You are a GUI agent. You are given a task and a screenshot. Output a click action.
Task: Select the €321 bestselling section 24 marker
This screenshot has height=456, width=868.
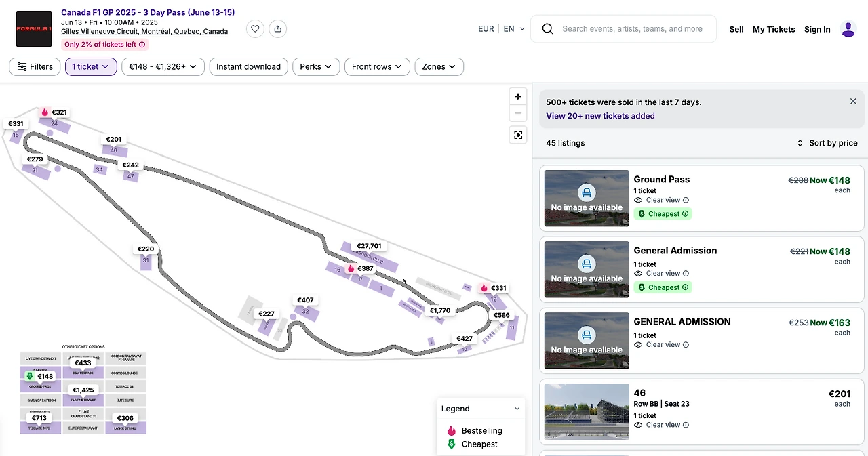point(54,112)
